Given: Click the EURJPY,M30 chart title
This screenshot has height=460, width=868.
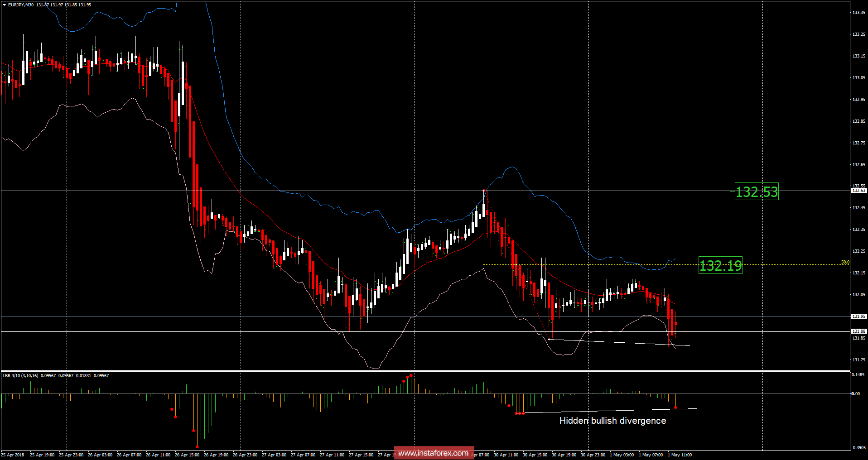Looking at the screenshot, I should pos(20,3).
